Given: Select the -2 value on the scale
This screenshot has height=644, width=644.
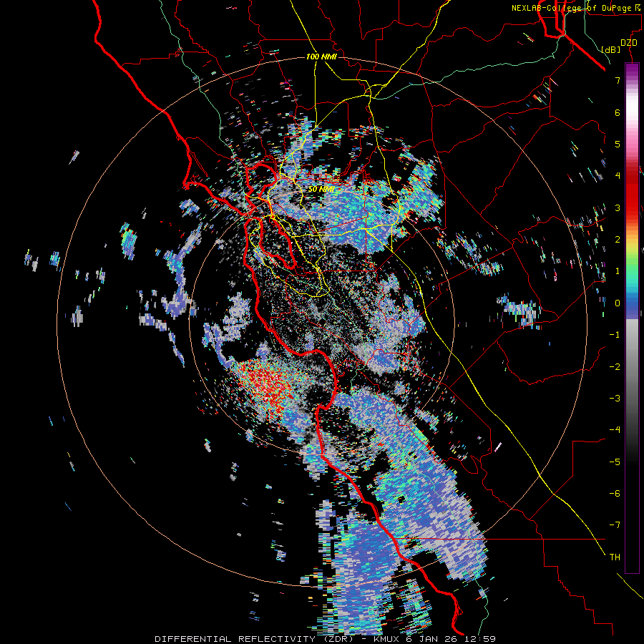Looking at the screenshot, I should 615,366.
